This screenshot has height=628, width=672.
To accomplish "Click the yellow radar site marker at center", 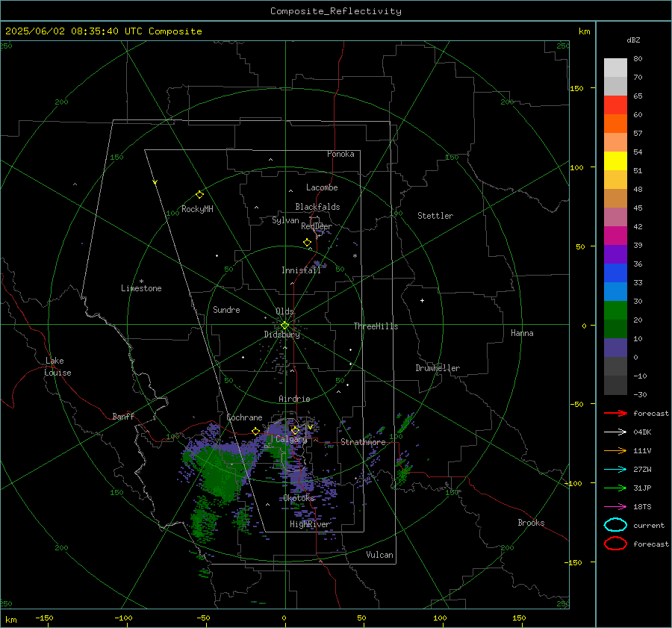I will click(284, 326).
